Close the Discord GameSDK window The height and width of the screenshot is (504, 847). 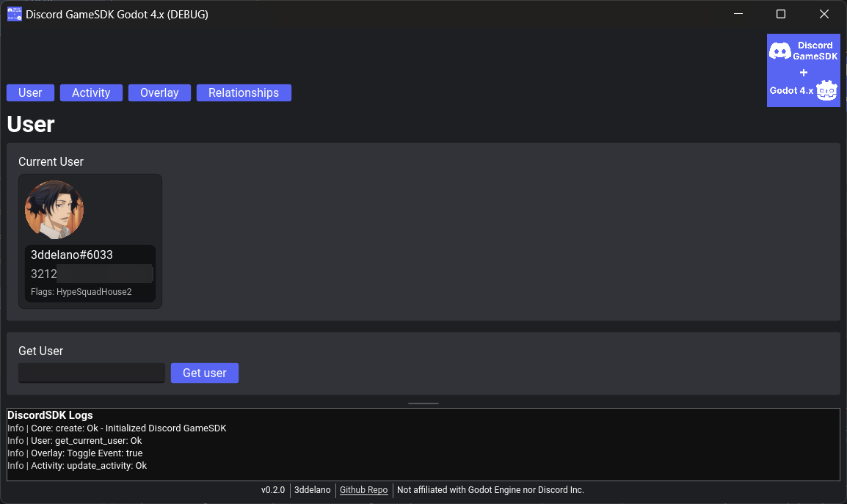coord(824,14)
